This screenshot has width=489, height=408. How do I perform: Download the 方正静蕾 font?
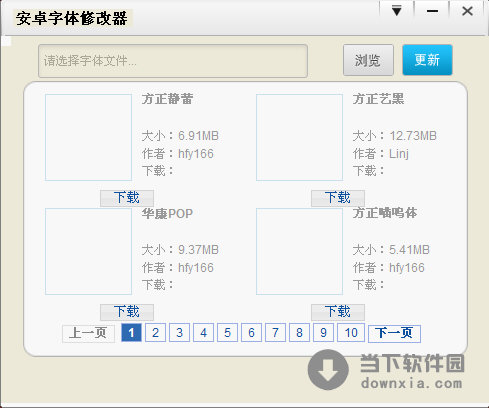127,198
